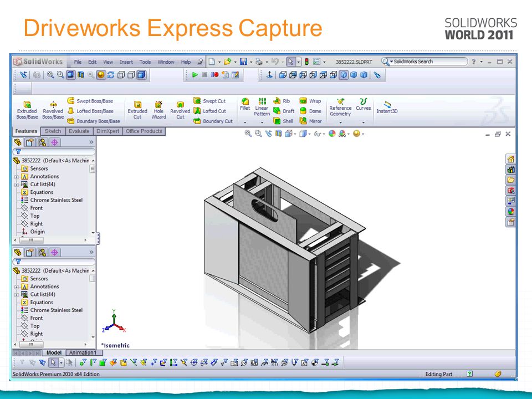Screen dimensions: 532x399
Task: Choose the Swept Cut feature
Action: point(209,101)
